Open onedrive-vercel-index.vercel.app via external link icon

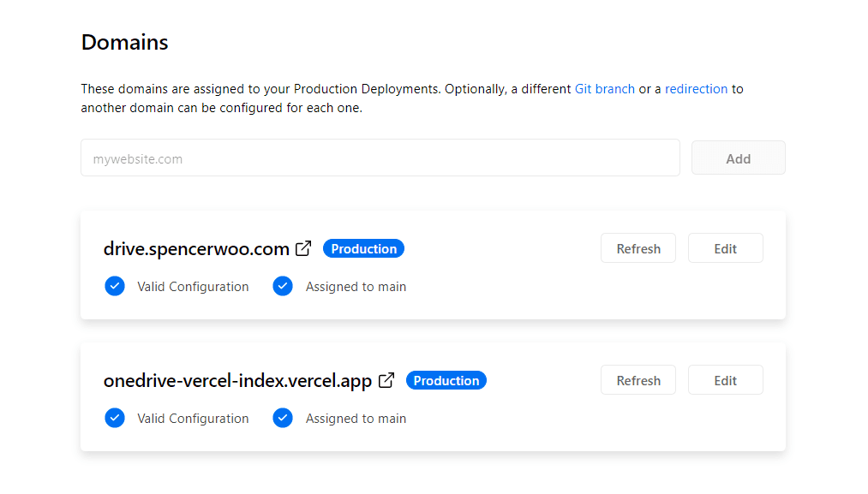point(386,379)
